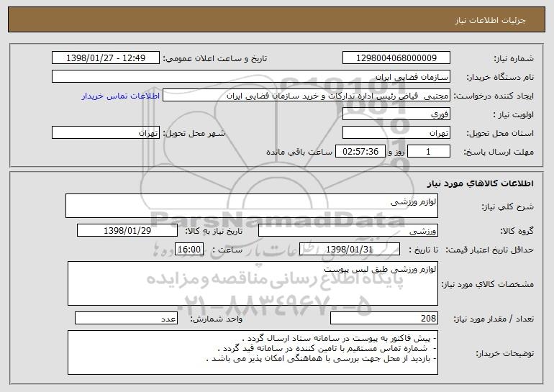Select the label گروه کالا
The width and height of the screenshot is (554, 392).
pyautogui.click(x=517, y=232)
